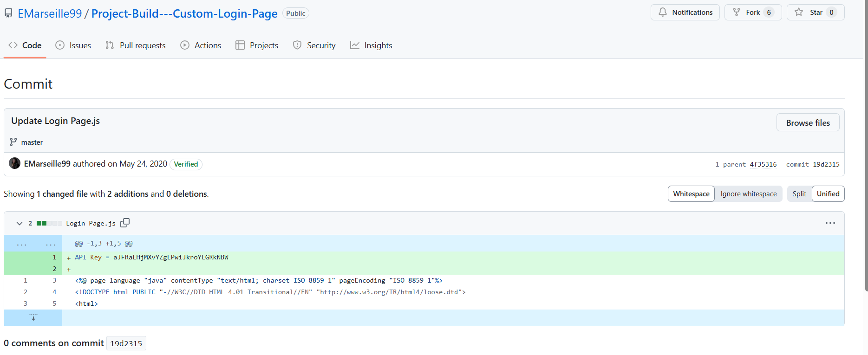Viewport: 868px width, 355px height.
Task: Open parent commit 4f35316 link
Action: click(763, 164)
